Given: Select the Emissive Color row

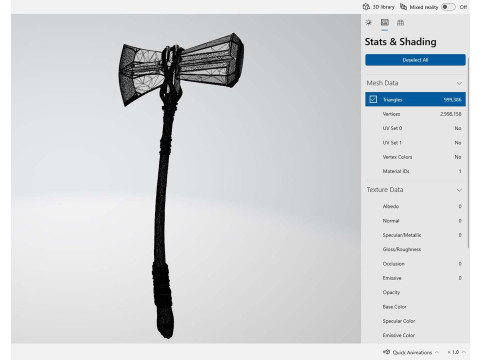Looking at the screenshot, I should coord(415,335).
